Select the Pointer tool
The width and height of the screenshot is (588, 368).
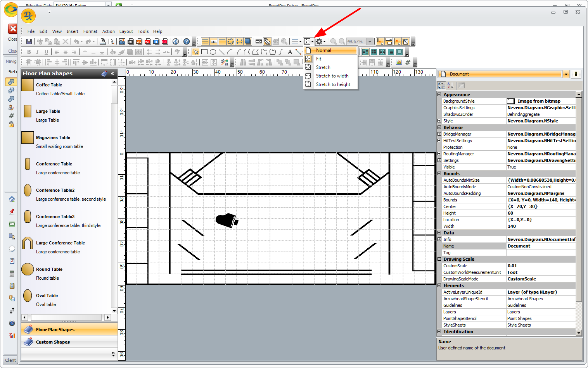196,52
